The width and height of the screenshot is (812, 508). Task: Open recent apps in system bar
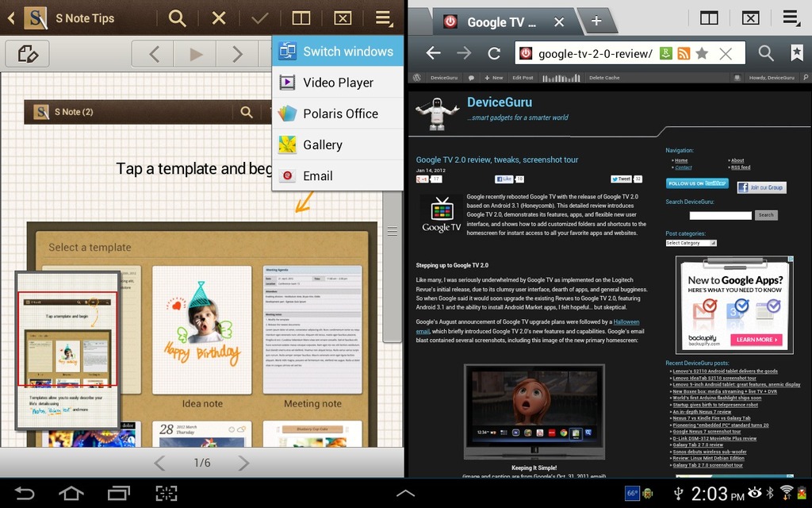[119, 493]
